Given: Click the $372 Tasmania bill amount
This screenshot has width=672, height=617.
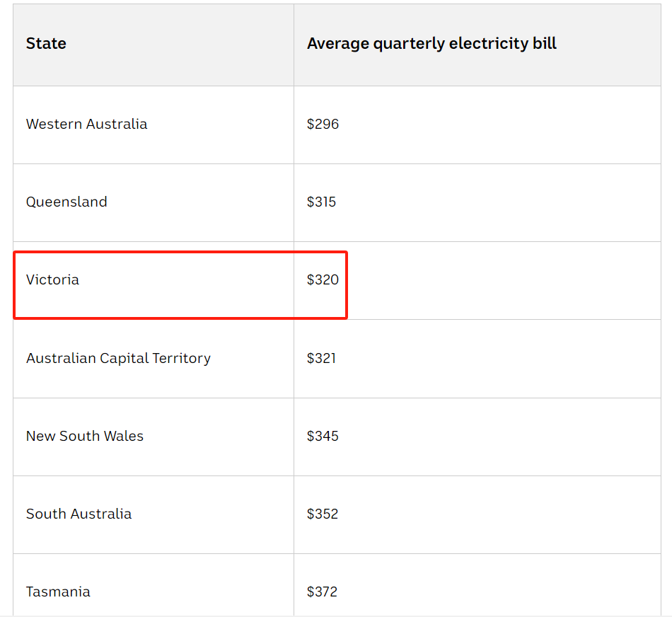Looking at the screenshot, I should point(323,592).
